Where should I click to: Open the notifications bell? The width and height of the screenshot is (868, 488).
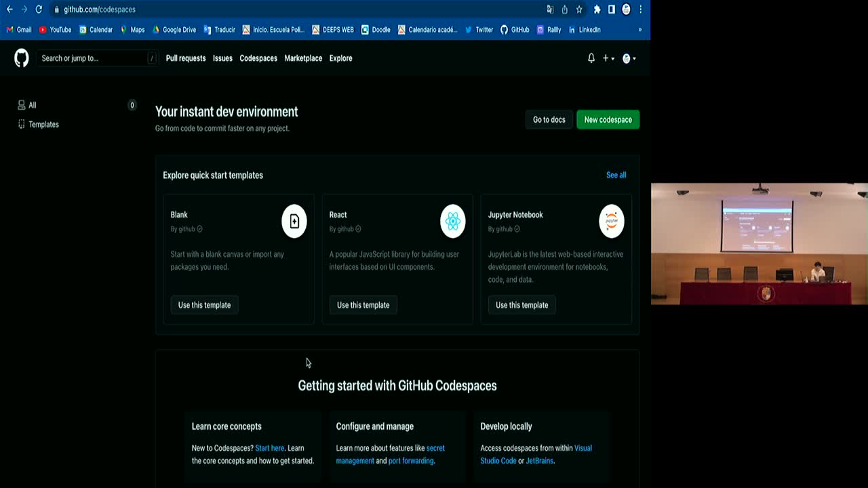coord(591,58)
